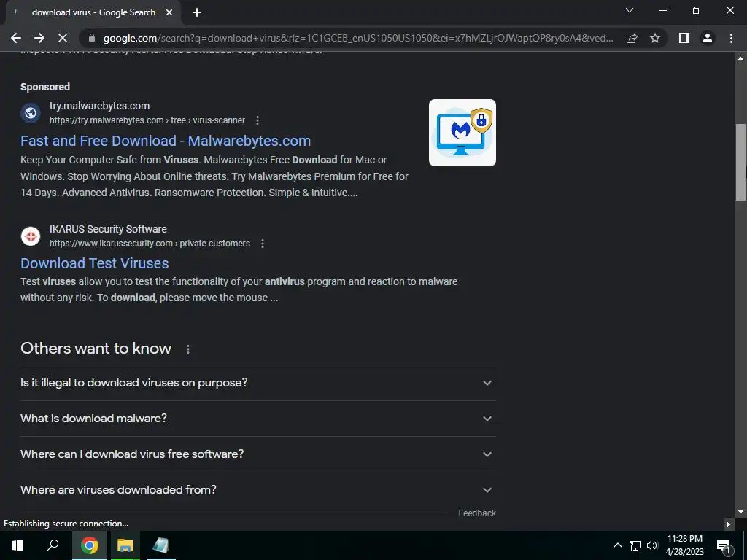Click the Others want to know heading

coord(96,349)
